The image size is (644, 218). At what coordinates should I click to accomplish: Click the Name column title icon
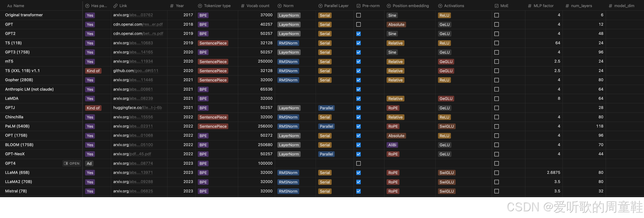(9, 6)
